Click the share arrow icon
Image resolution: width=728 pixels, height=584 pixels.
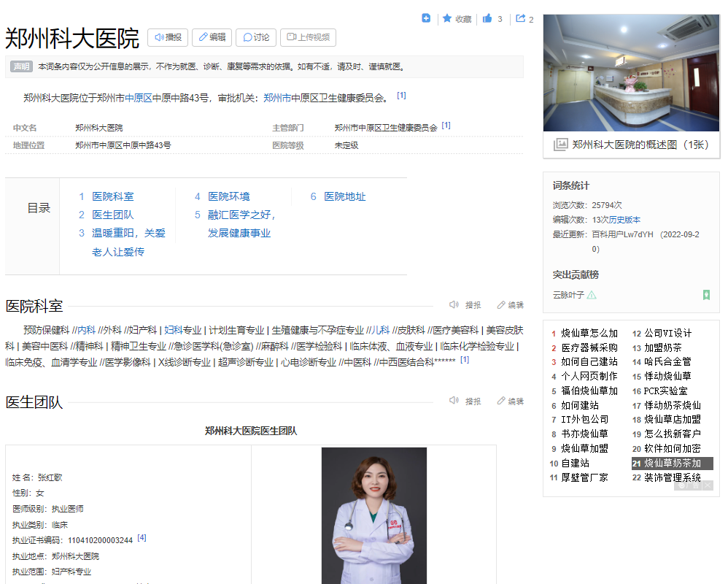[x=520, y=19]
